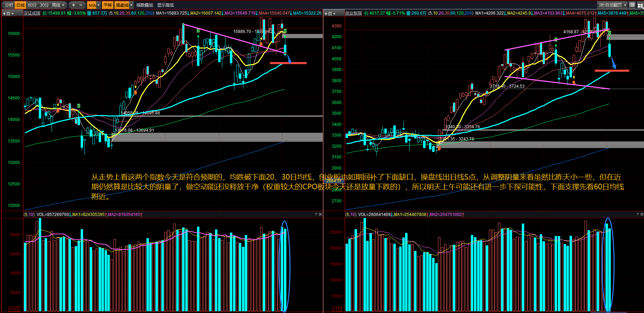Close the right volume indicator panel
The height and width of the screenshot is (313, 644).
pos(642,214)
